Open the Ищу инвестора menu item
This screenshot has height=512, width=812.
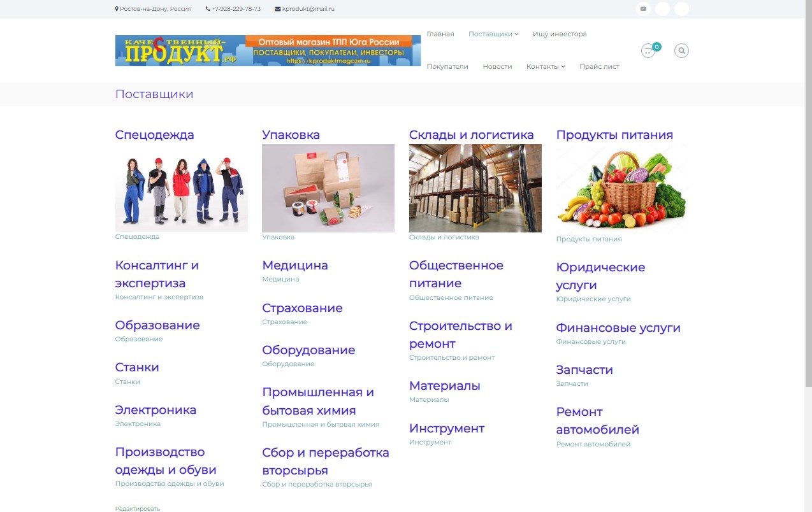click(x=560, y=34)
